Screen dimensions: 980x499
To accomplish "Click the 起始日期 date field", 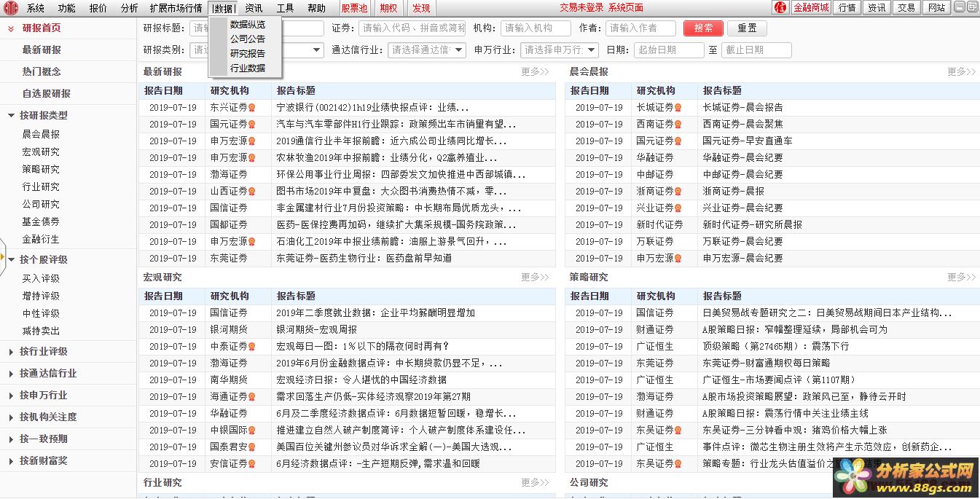I will click(669, 50).
